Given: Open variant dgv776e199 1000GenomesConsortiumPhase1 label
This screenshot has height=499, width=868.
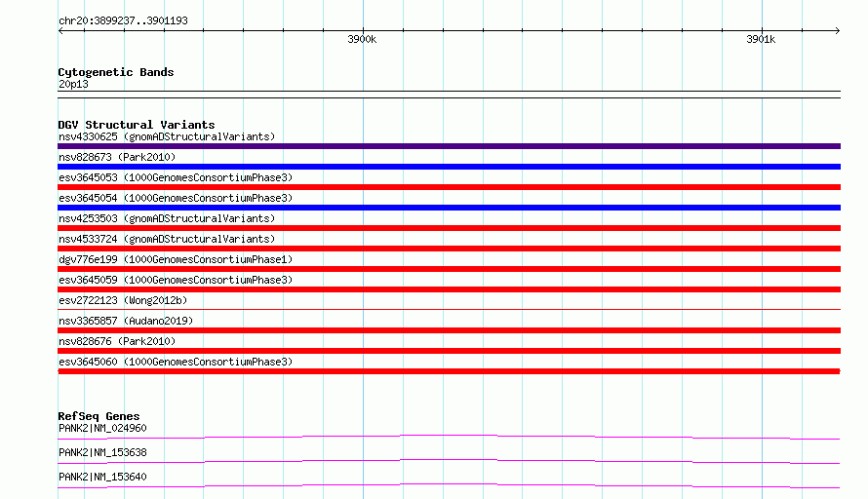Looking at the screenshot, I should tap(176, 259).
